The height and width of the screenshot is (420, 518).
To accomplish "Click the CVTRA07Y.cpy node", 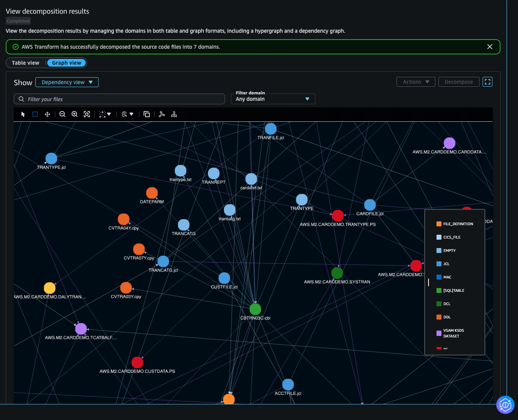I will tap(139, 249).
